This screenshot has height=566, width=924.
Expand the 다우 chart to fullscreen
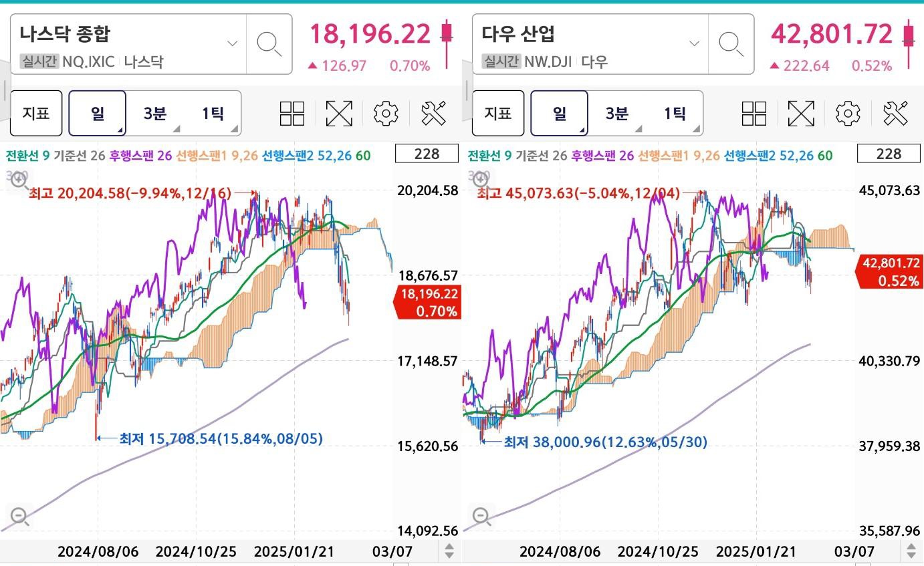(801, 114)
